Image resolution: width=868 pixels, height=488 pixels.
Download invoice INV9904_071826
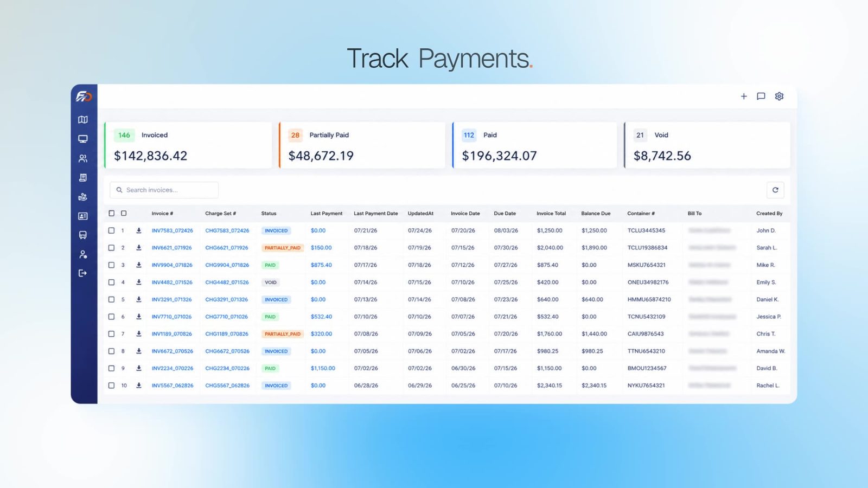coord(139,265)
